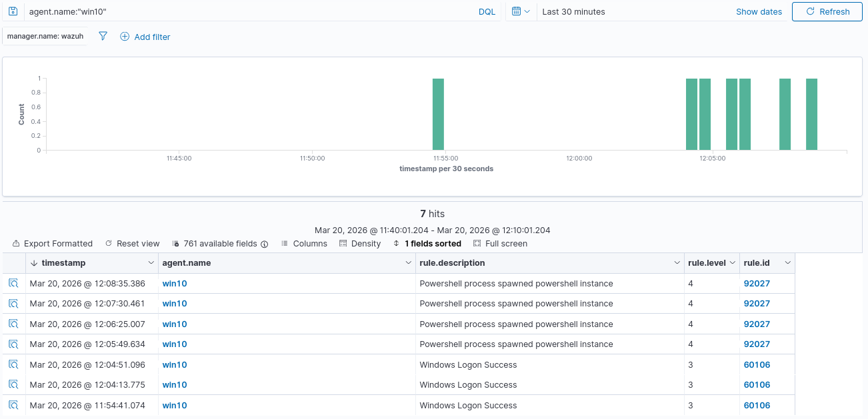The image size is (868, 419).
Task: Open the 1 fields sorted menu
Action: pos(427,244)
